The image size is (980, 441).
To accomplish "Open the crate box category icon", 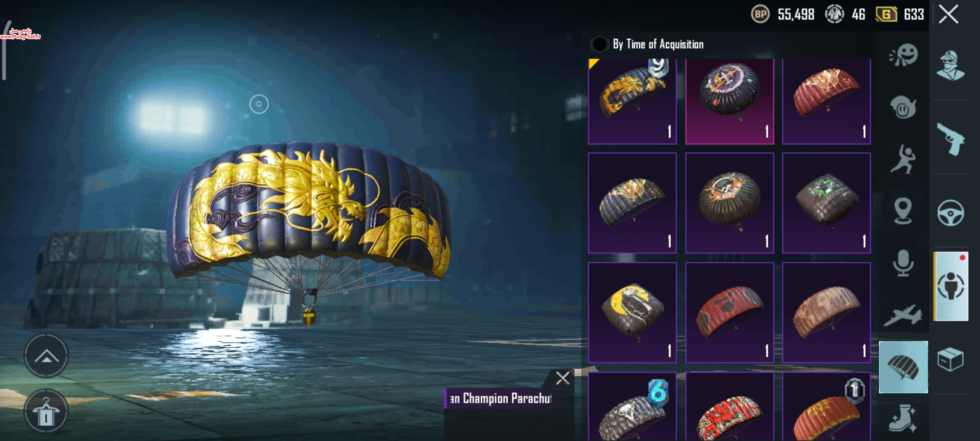I will click(x=951, y=359).
